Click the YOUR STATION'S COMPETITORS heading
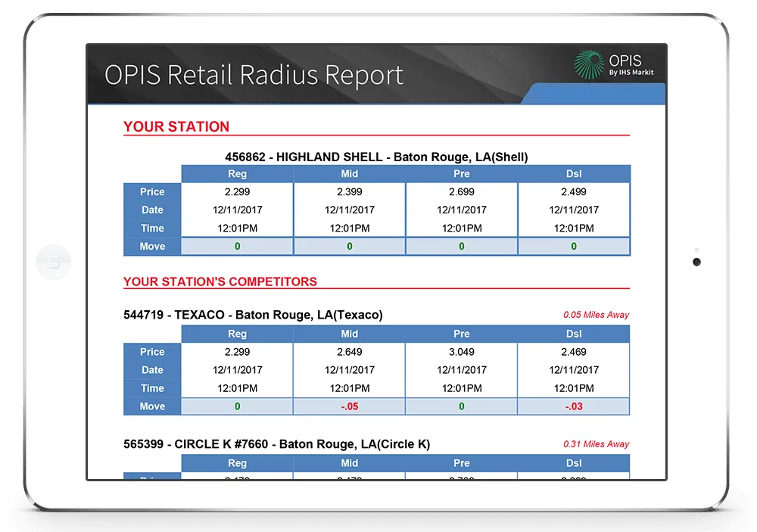The width and height of the screenshot is (757, 532). (x=220, y=282)
